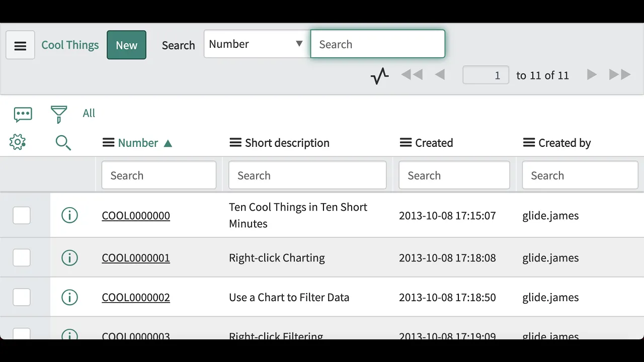Open the Cool Things title link
The height and width of the screenshot is (362, 644).
tap(70, 45)
